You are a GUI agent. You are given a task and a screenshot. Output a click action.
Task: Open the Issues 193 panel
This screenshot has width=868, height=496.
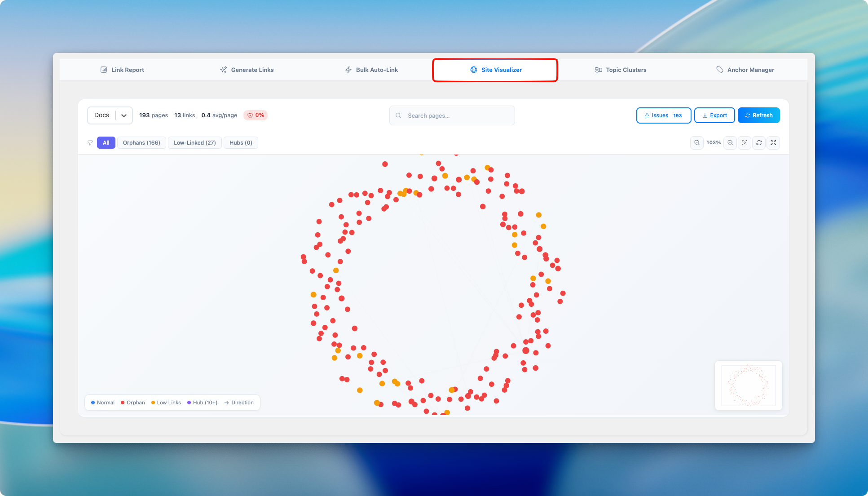[x=663, y=115]
